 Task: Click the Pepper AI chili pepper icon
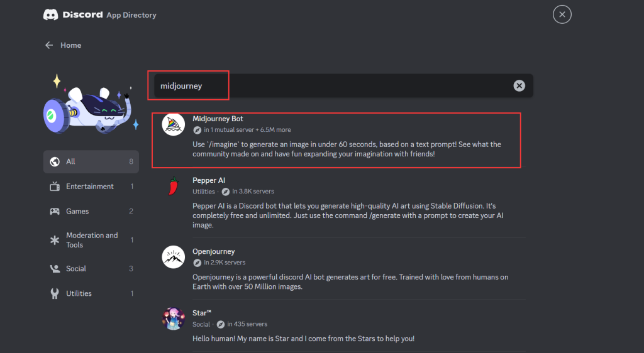click(174, 187)
